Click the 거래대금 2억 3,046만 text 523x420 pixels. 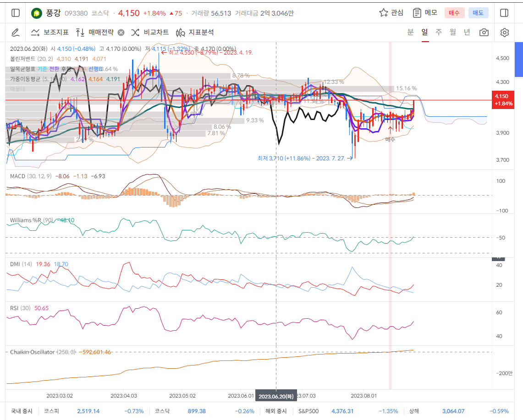pos(264,13)
